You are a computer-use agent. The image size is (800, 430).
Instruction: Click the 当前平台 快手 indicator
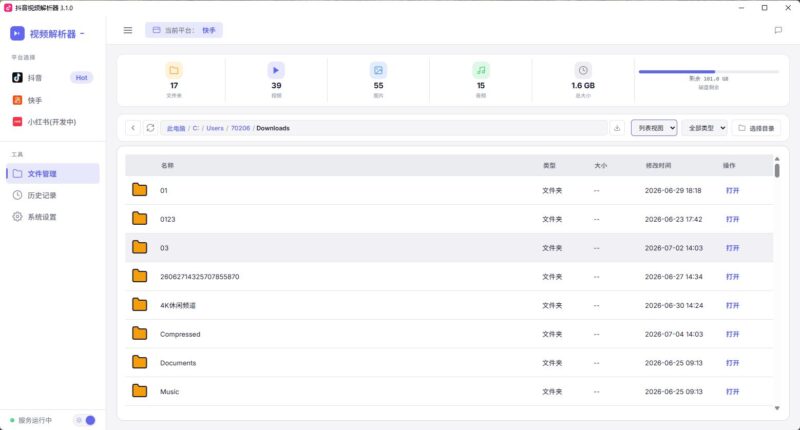click(184, 30)
